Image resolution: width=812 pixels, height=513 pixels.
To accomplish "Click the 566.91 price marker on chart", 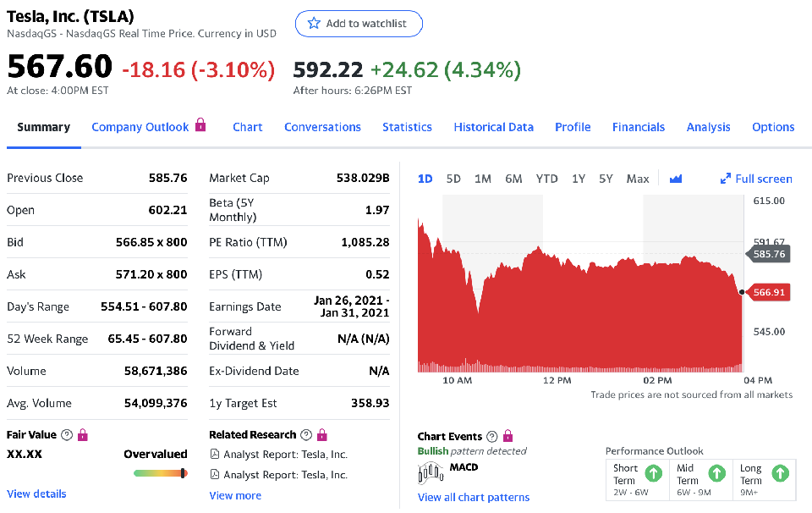I will pyautogui.click(x=769, y=292).
